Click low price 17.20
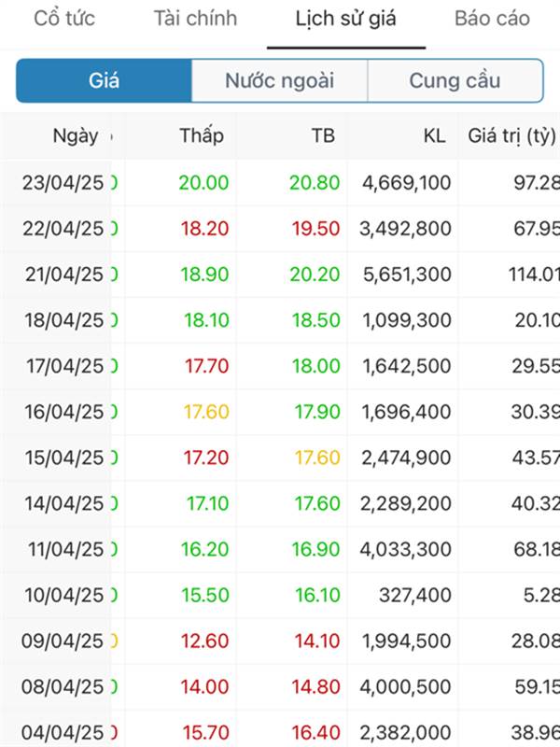This screenshot has height=747, width=560. (x=206, y=458)
